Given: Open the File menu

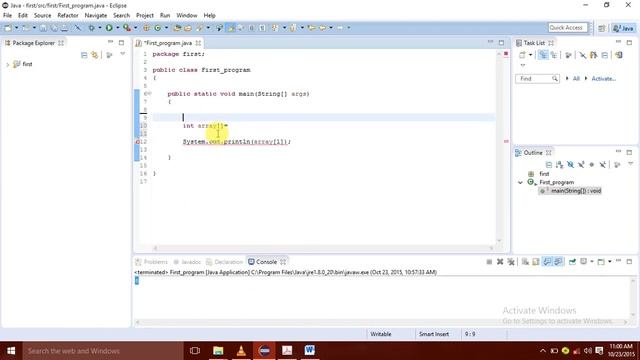Looking at the screenshot, I should [x=7, y=16].
